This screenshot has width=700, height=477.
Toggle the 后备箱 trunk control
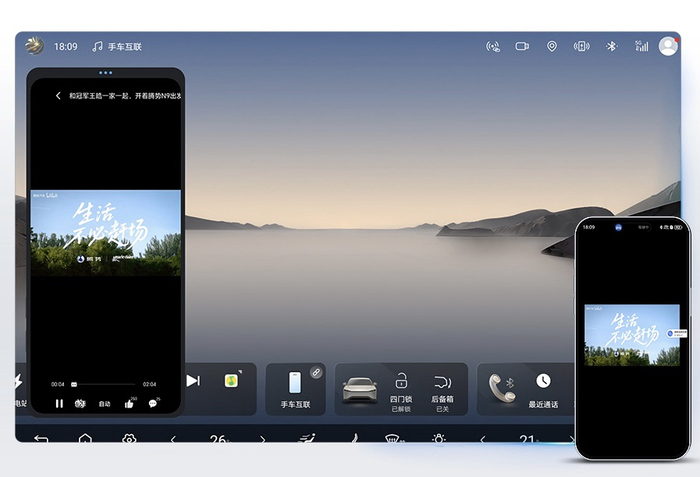(x=442, y=392)
